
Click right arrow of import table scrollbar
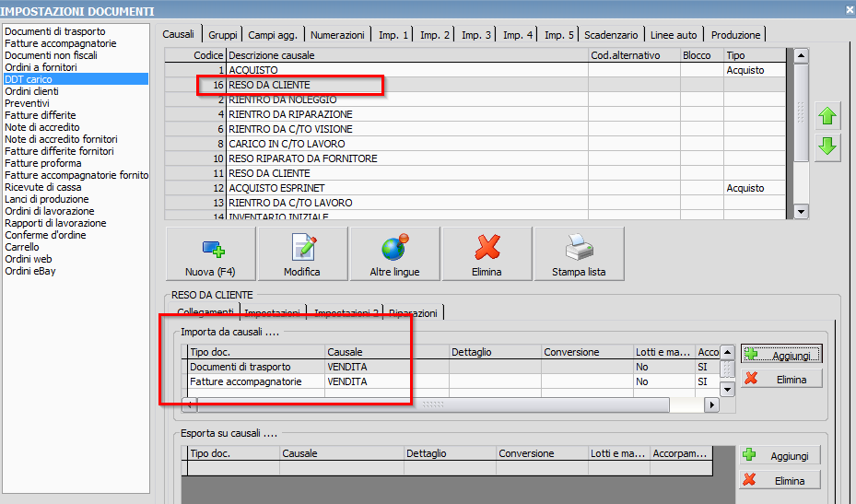point(711,405)
